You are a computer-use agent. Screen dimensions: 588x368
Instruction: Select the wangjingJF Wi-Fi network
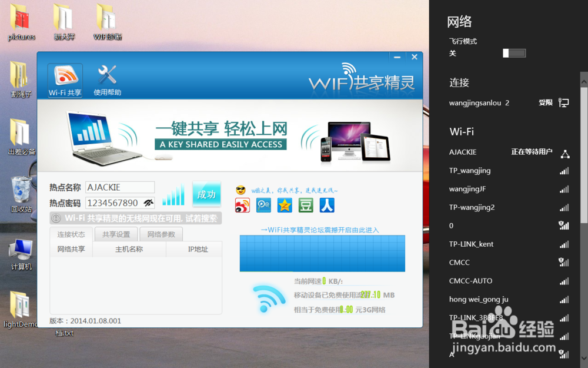point(509,189)
